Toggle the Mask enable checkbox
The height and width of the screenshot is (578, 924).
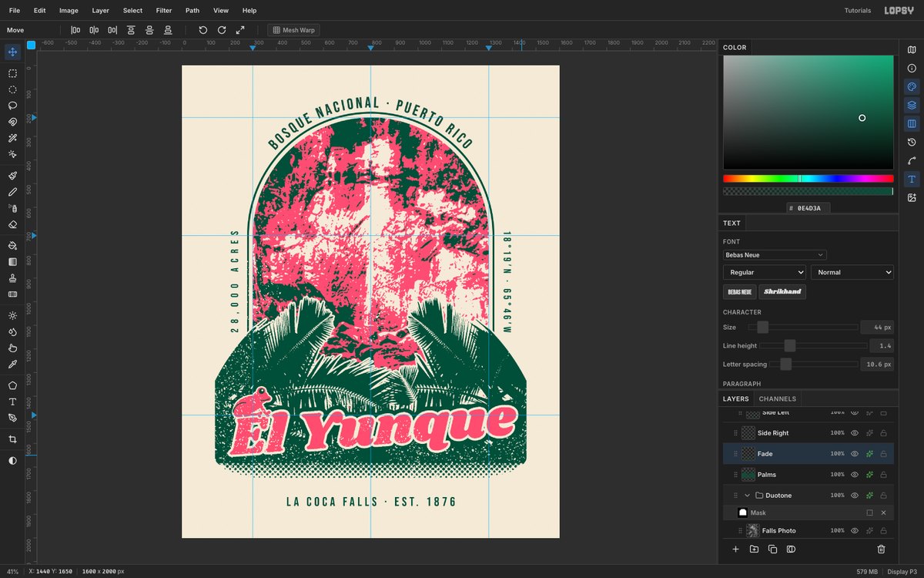click(x=869, y=512)
